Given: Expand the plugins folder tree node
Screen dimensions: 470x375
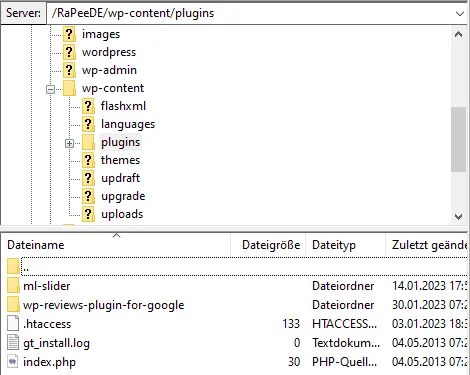Looking at the screenshot, I should [69, 143].
